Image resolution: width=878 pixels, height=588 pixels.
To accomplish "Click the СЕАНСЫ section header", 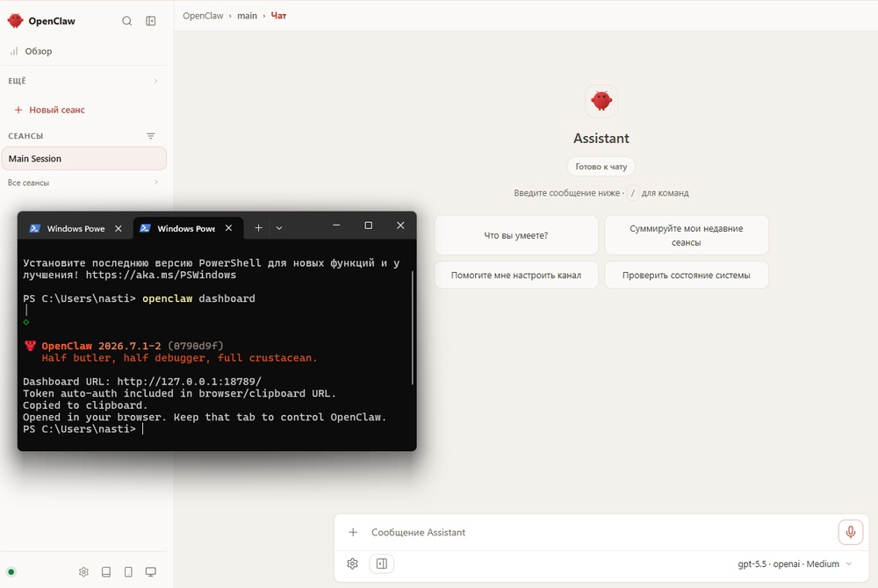I will [x=25, y=136].
